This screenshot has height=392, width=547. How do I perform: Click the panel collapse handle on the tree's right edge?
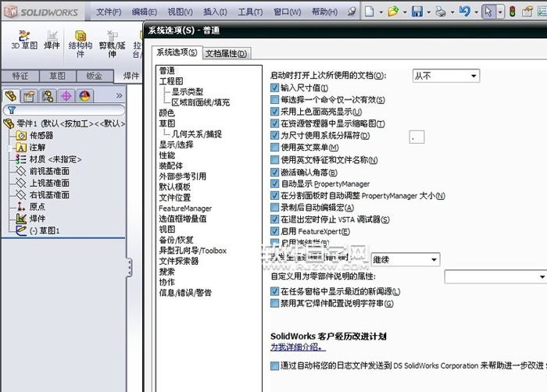click(x=130, y=268)
